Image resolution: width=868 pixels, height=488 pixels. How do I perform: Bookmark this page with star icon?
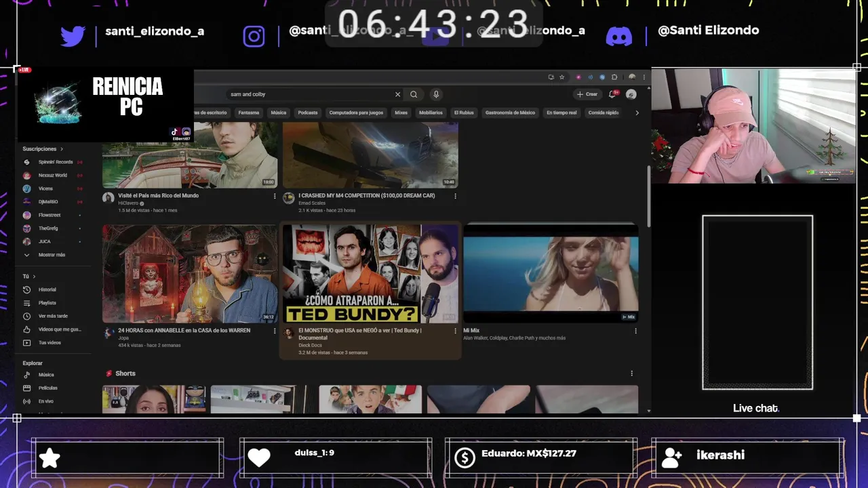561,77
